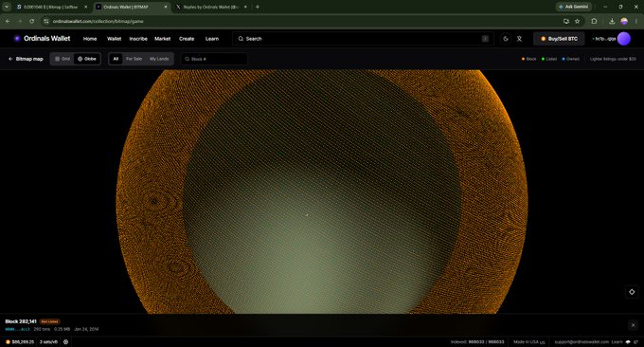
Task: Open the tab search dropdown arrow
Action: coord(7,7)
